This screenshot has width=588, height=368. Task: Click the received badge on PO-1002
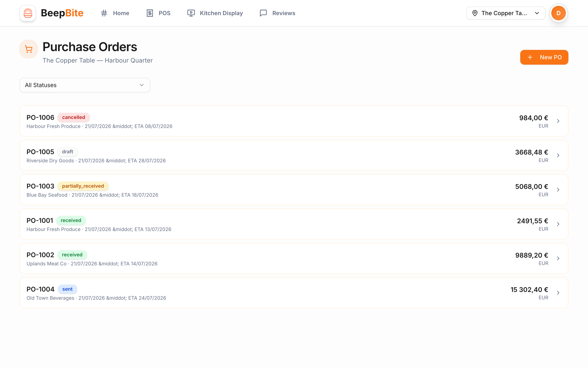point(72,255)
